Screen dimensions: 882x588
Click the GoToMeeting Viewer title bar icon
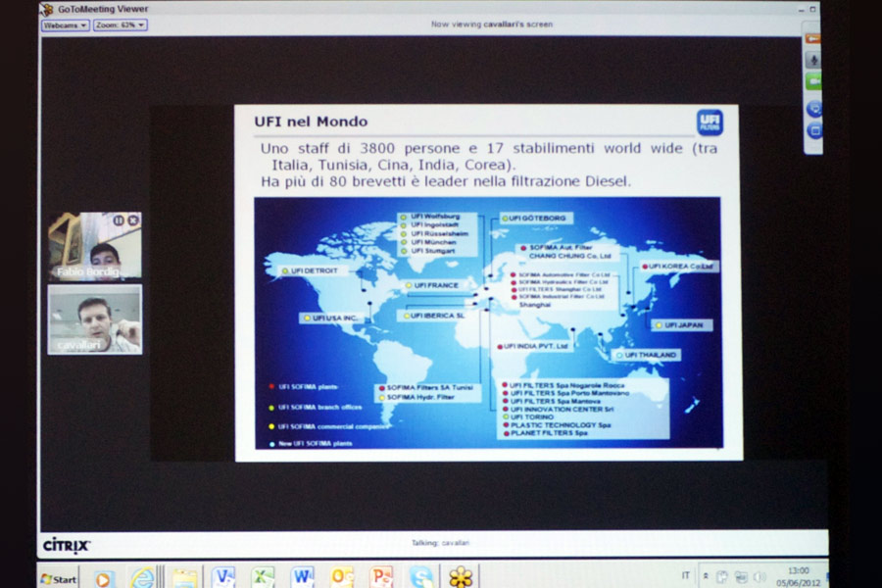pyautogui.click(x=47, y=9)
